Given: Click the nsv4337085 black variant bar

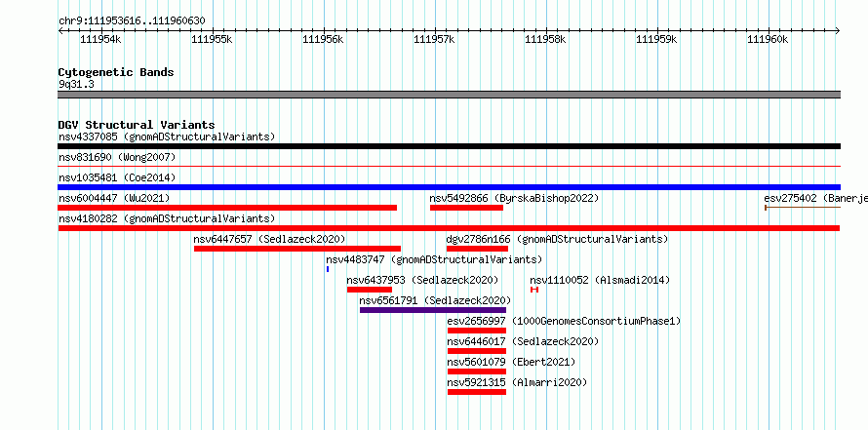Looking at the screenshot, I should click(x=449, y=146).
